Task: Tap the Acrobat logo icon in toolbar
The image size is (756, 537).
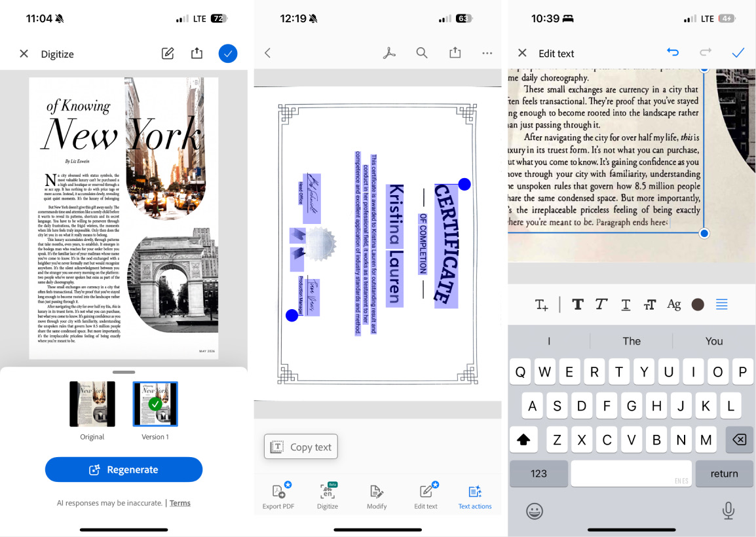Action: click(389, 53)
